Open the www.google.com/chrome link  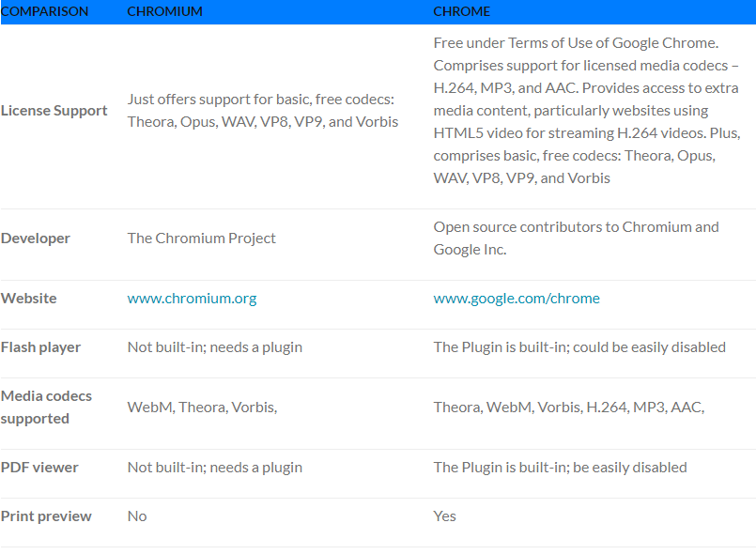[x=517, y=299]
